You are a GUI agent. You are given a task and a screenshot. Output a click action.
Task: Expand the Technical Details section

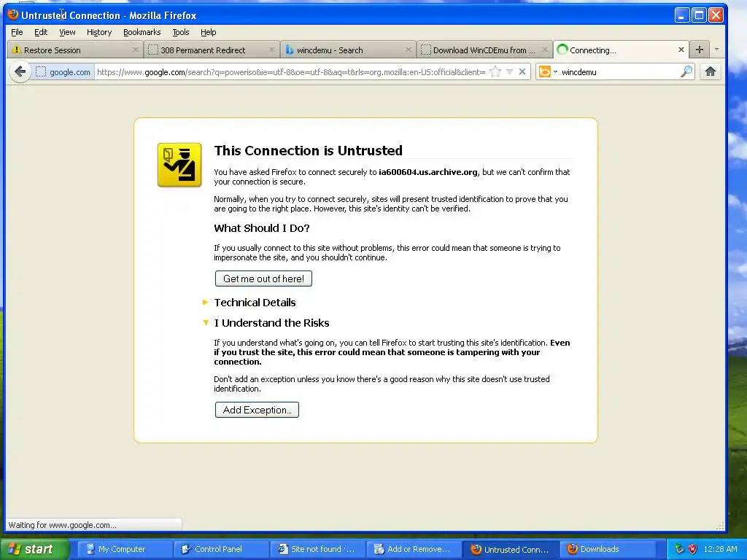coord(255,303)
